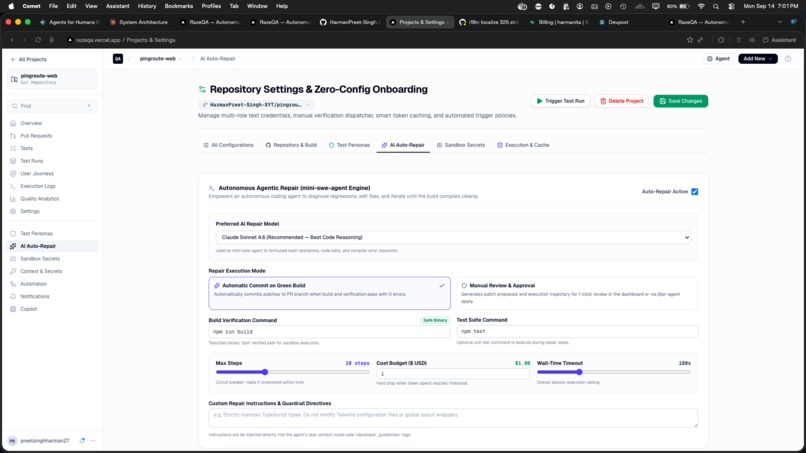The height and width of the screenshot is (453, 806).
Task: Click the Cost Budget input field
Action: (x=453, y=374)
